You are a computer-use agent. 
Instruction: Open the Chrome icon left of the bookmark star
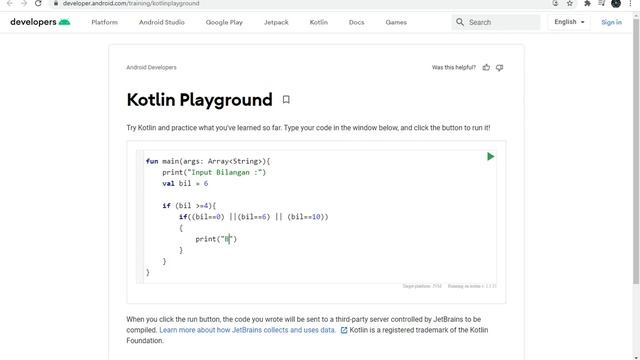pos(555,3)
